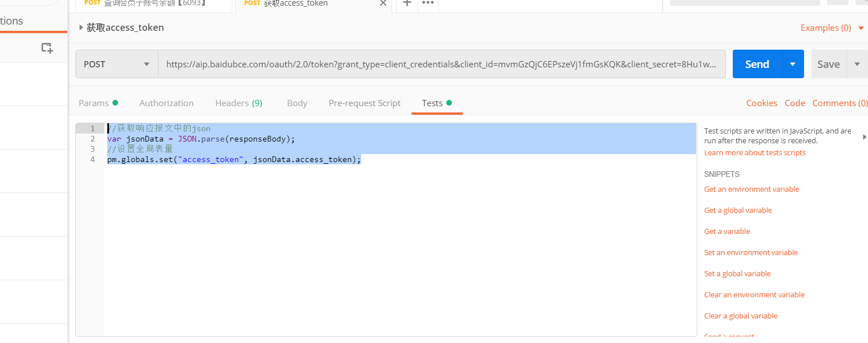
Task: Click the comment line 设置全局表量
Action: point(140,149)
